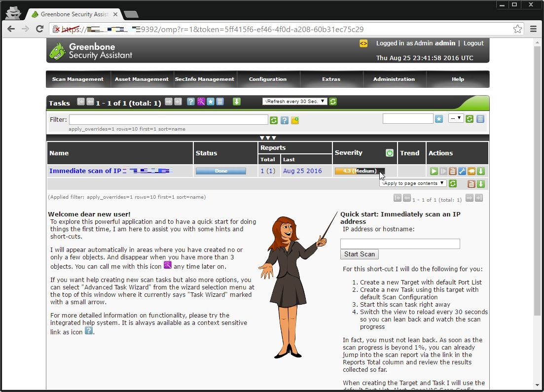
Task: Start the Immediate scan task
Action: [x=434, y=171]
